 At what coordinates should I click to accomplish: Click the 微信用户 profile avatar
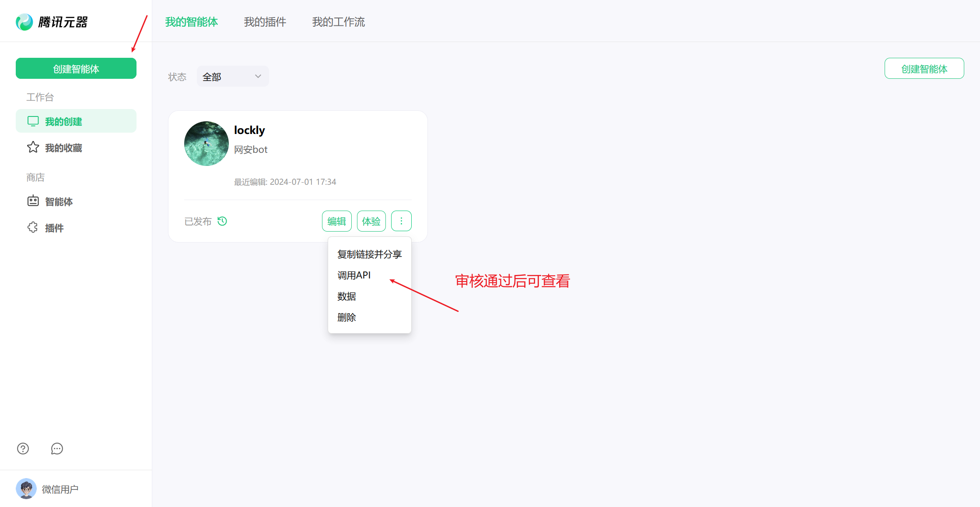[27, 489]
